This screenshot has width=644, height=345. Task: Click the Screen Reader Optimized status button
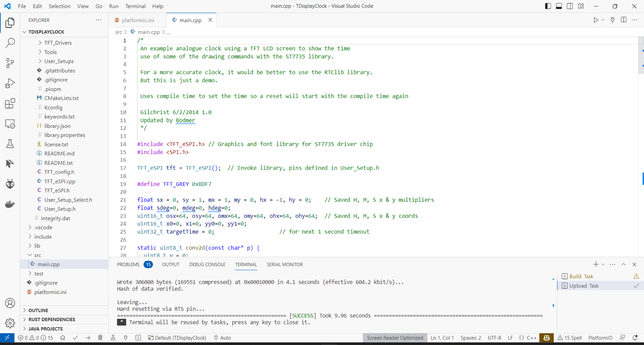point(395,338)
